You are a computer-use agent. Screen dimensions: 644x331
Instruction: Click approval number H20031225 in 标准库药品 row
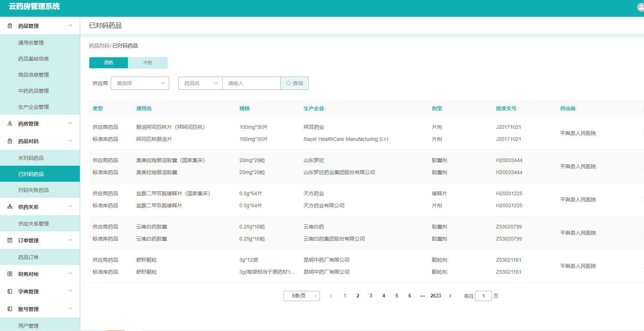509,205
